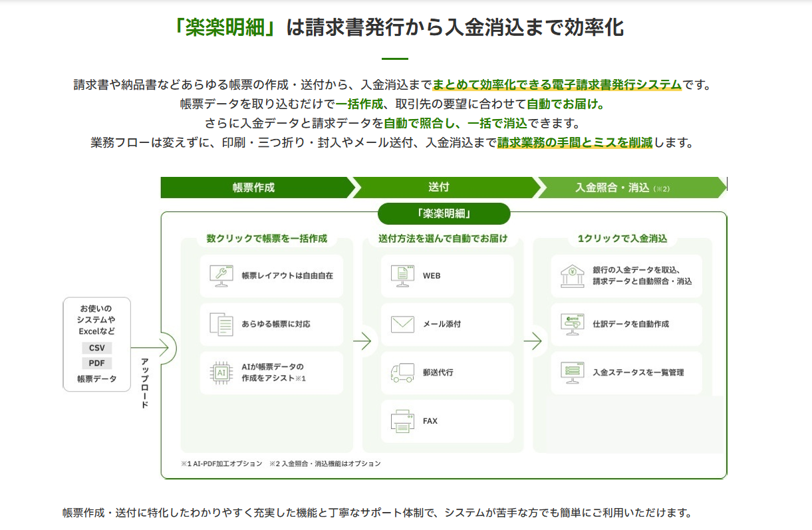Click the お使いのシステムやExcelなど text
812x530 pixels.
(x=96, y=320)
